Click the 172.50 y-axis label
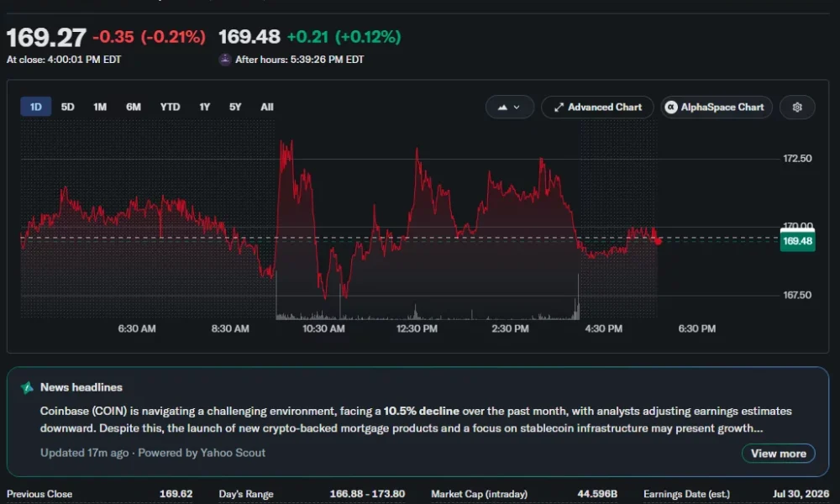The width and height of the screenshot is (840, 504). [797, 159]
